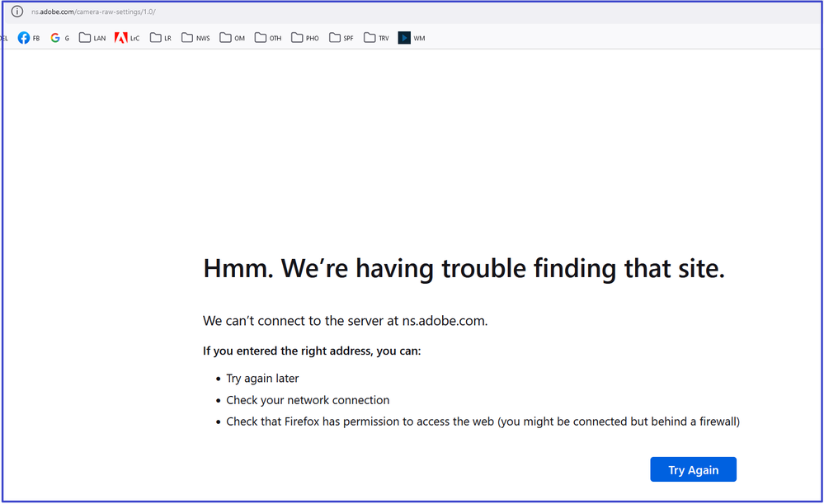Click the site information icon in address bar
Image resolution: width=824 pixels, height=504 pixels.
tap(16, 11)
